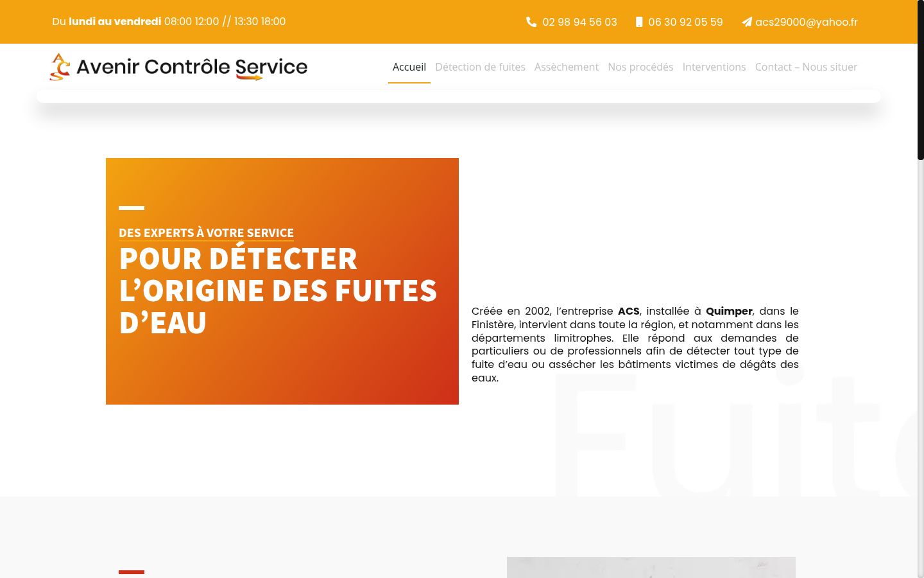Click the mobile phone icon

point(639,22)
